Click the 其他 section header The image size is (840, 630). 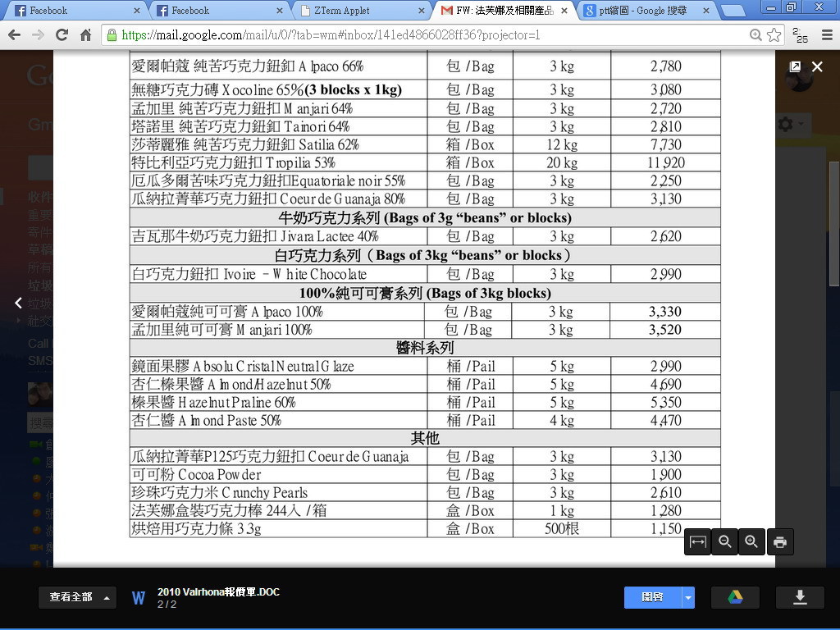[425, 439]
